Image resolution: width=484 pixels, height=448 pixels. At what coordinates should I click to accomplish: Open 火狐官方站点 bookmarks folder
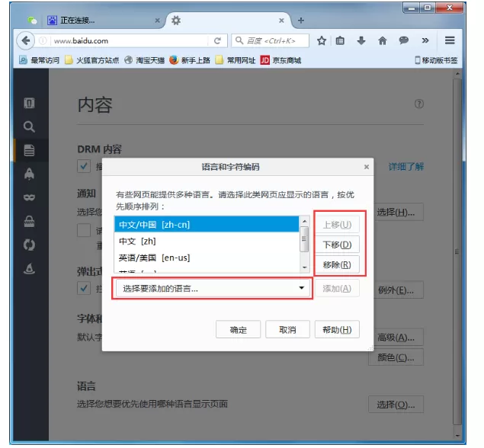[91, 60]
